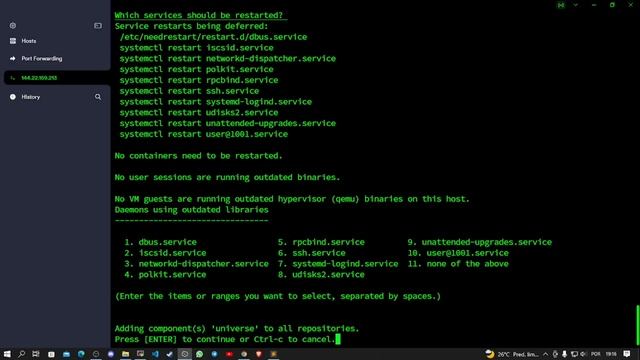This screenshot has height=360, width=640.
Task: Click the split view icon in title bar
Action: (x=561, y=5)
